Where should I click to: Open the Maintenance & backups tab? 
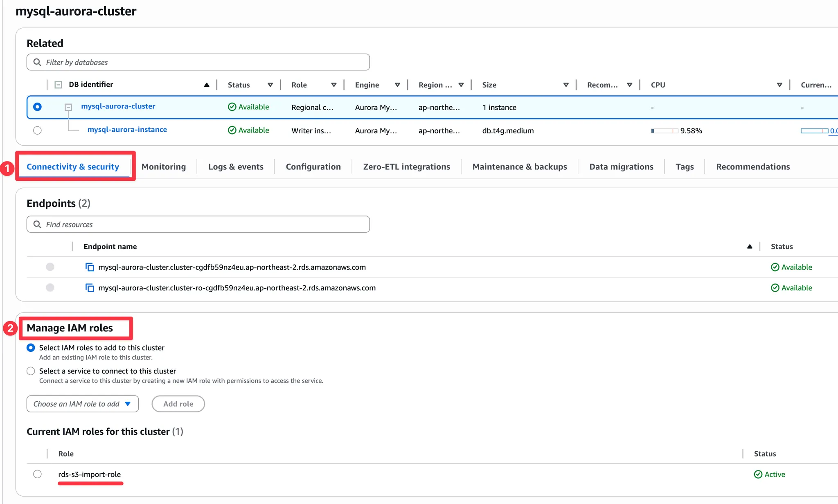(x=520, y=166)
